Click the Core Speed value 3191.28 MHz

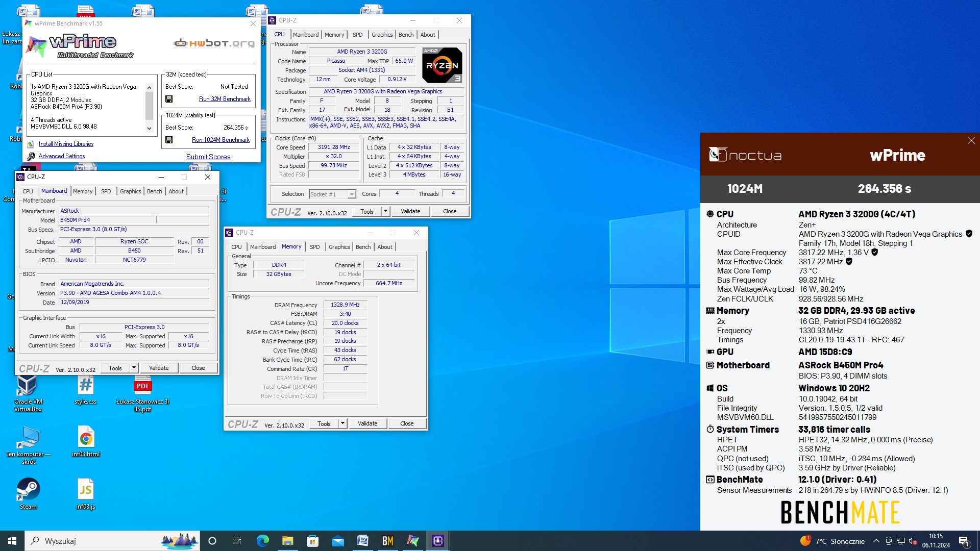pyautogui.click(x=334, y=147)
